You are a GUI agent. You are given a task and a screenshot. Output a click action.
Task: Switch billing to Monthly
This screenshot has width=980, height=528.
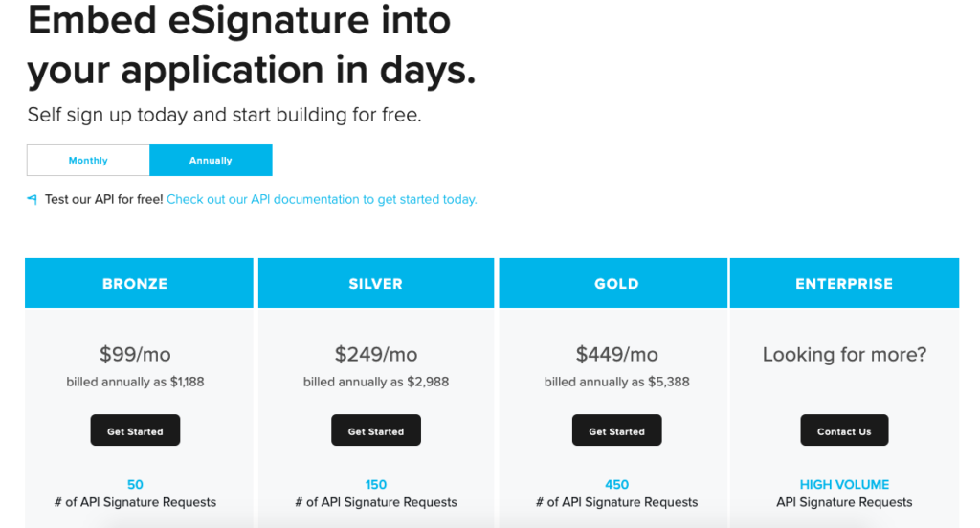pyautogui.click(x=88, y=161)
